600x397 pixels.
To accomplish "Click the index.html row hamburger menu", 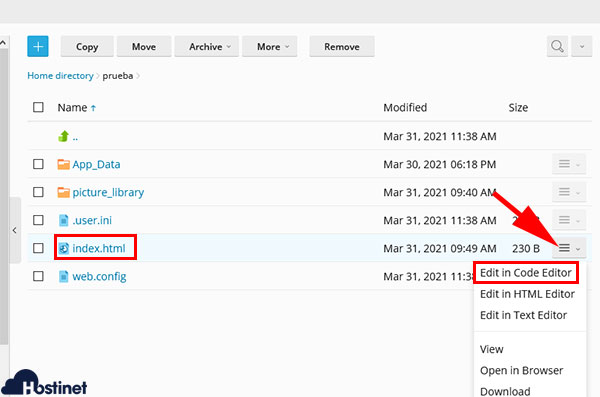I will (569, 248).
